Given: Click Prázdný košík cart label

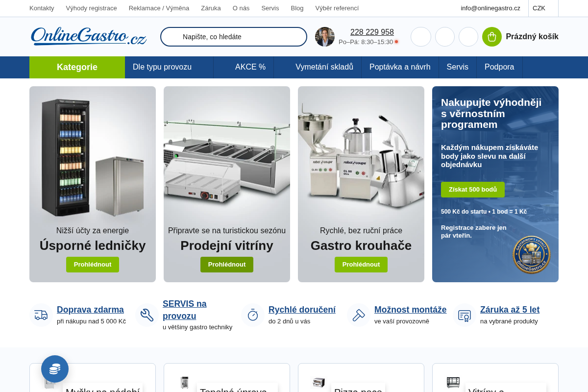Looking at the screenshot, I should (532, 37).
